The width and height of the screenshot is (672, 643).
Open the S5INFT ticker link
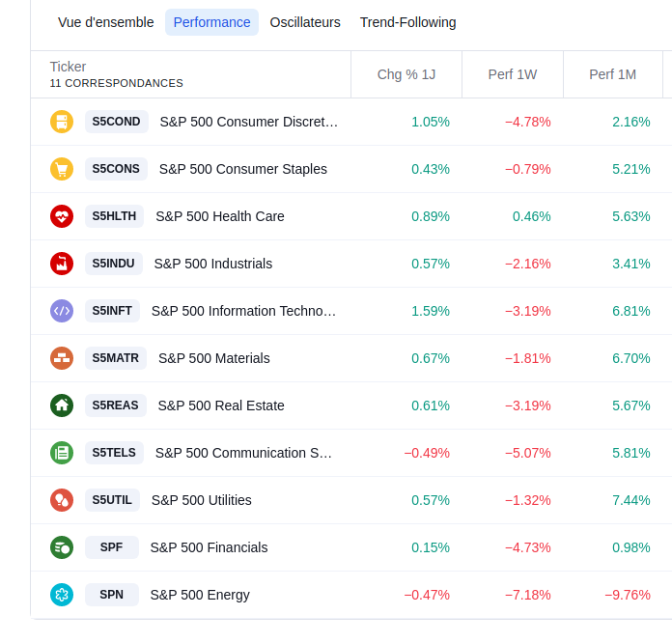(112, 311)
